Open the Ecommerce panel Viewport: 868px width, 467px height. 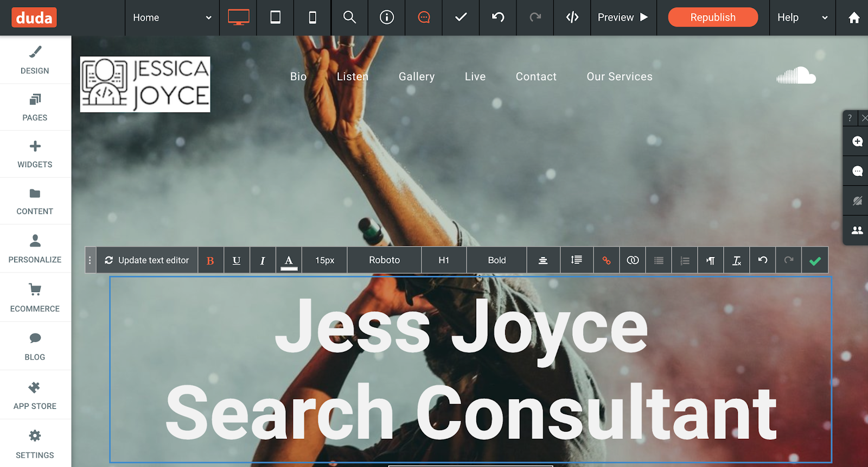tap(35, 297)
